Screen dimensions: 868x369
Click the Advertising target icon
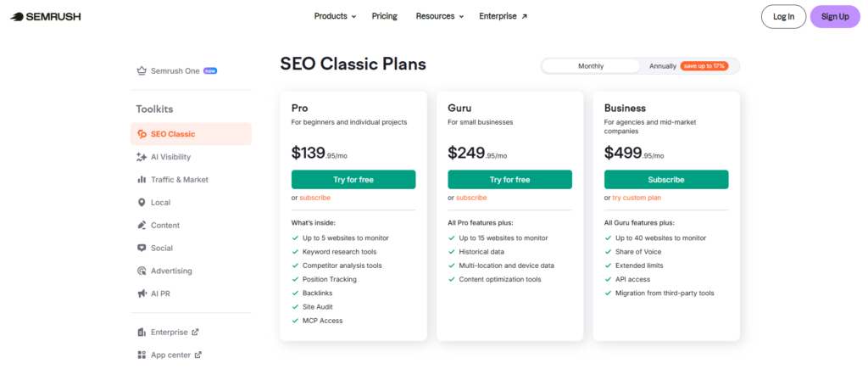[142, 271]
